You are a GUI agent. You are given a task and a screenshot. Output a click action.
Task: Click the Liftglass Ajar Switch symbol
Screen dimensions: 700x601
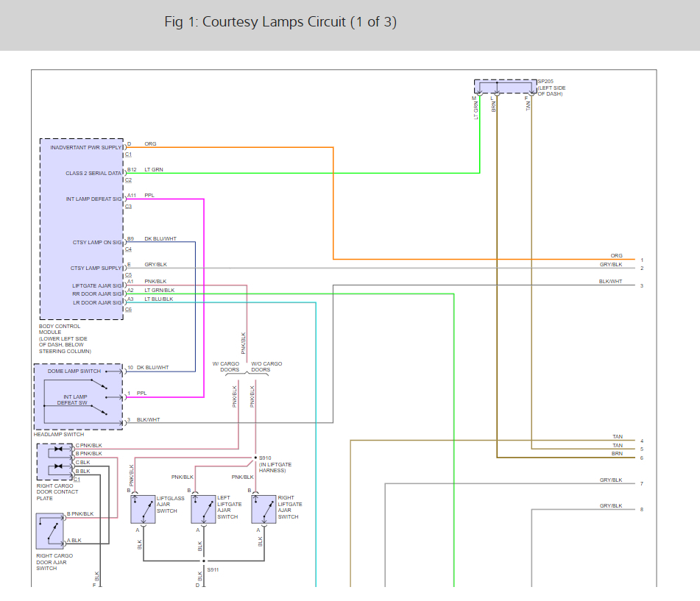click(x=143, y=509)
